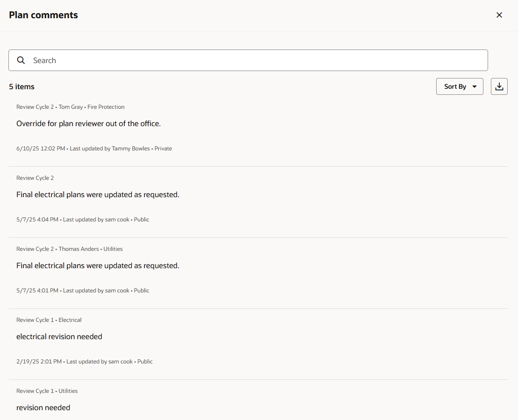This screenshot has height=420, width=518.
Task: Click the 'electrical revision needed' comment
Action: coord(59,336)
